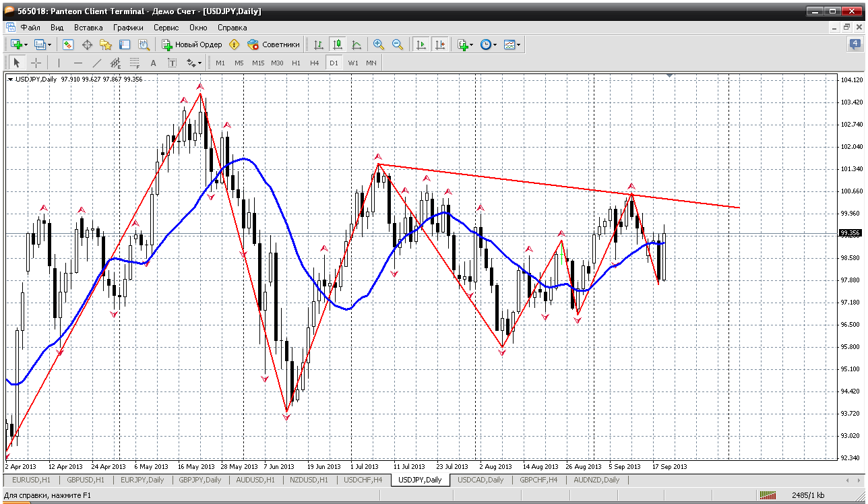
Task: Click the 2485/1 kb traffic indicator
Action: click(x=807, y=496)
